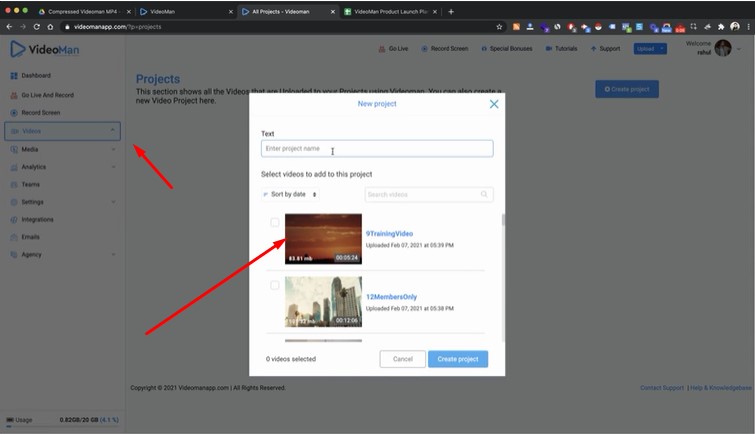
Task: Click the search magnifier icon in dialog
Action: [484, 194]
